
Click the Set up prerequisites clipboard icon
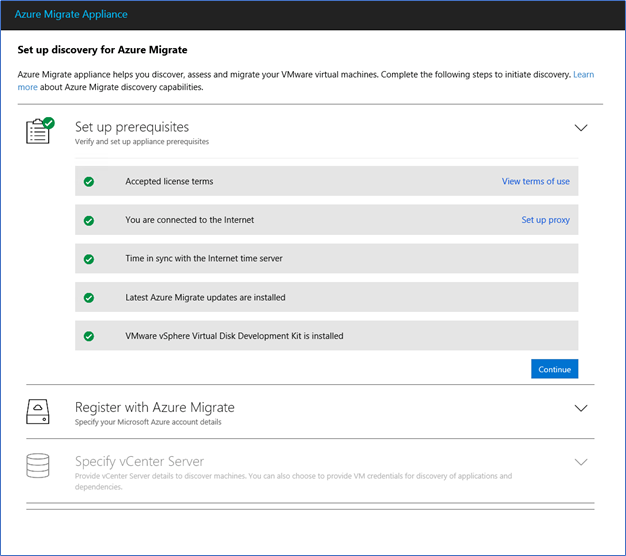pyautogui.click(x=40, y=131)
